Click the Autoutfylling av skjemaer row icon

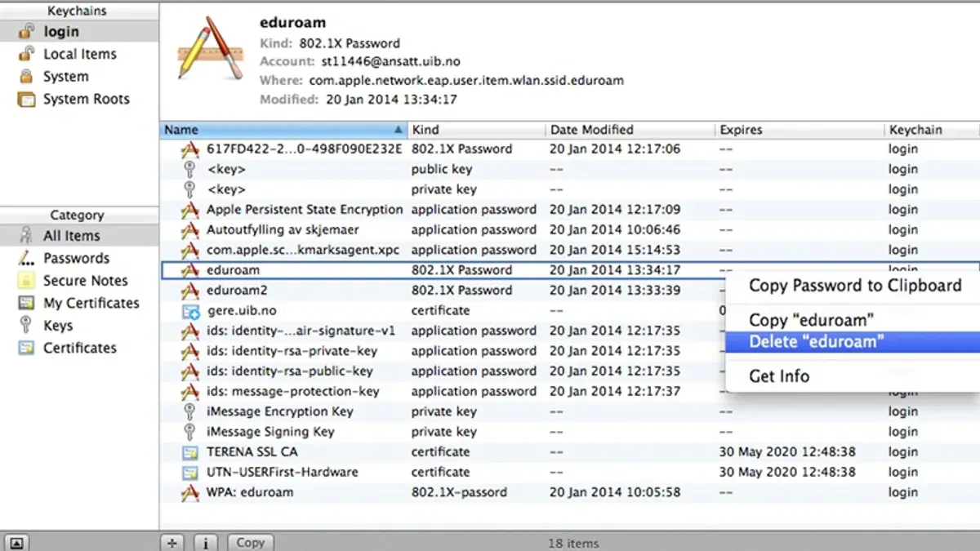click(189, 230)
